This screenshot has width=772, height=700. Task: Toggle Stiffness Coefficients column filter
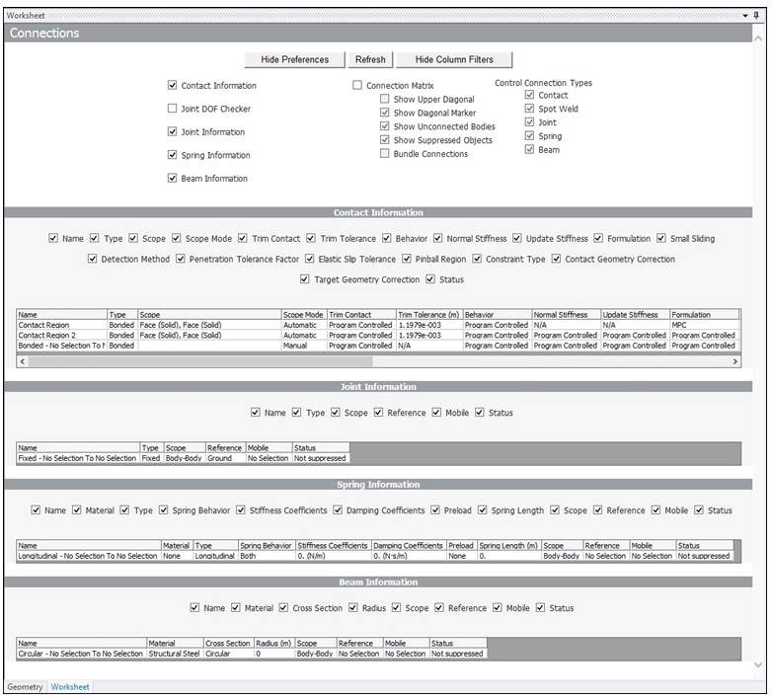pos(240,510)
